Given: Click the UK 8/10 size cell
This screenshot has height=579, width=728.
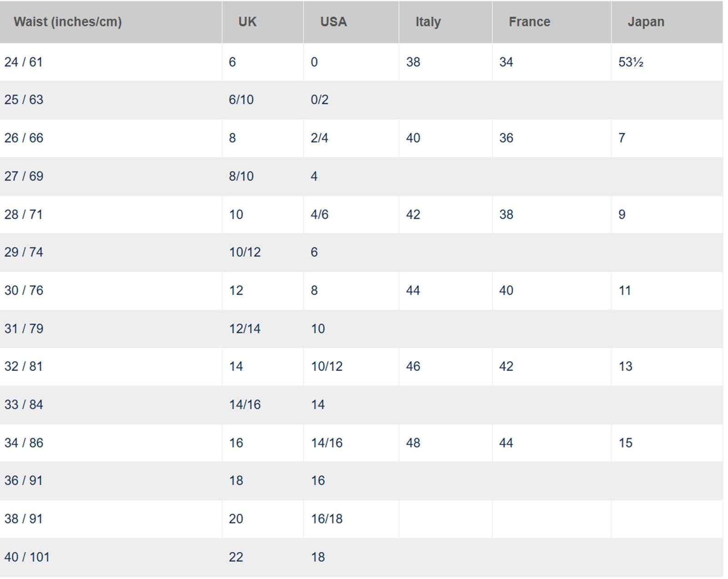Looking at the screenshot, I should tap(241, 176).
